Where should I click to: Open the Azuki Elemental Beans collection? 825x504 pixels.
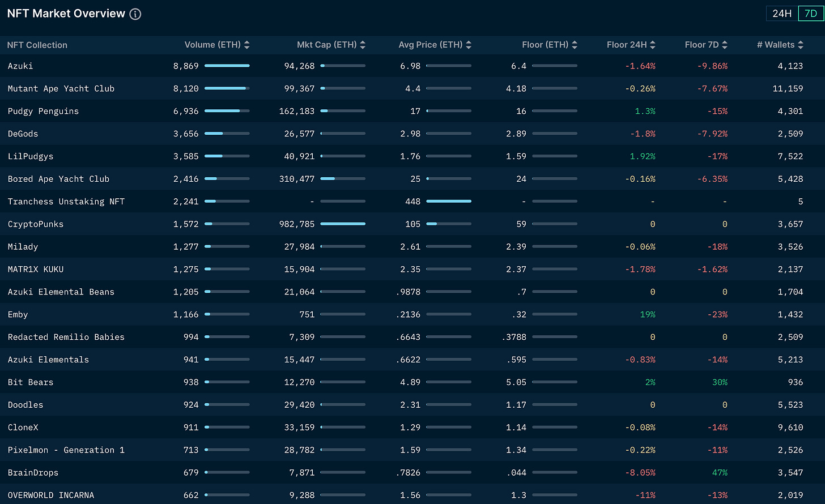tap(61, 292)
